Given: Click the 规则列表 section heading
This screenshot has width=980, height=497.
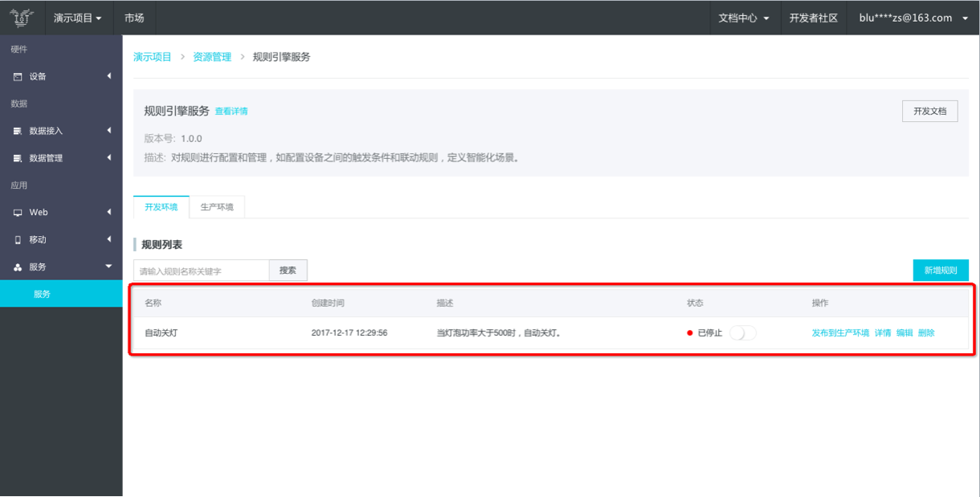Looking at the screenshot, I should (x=162, y=244).
